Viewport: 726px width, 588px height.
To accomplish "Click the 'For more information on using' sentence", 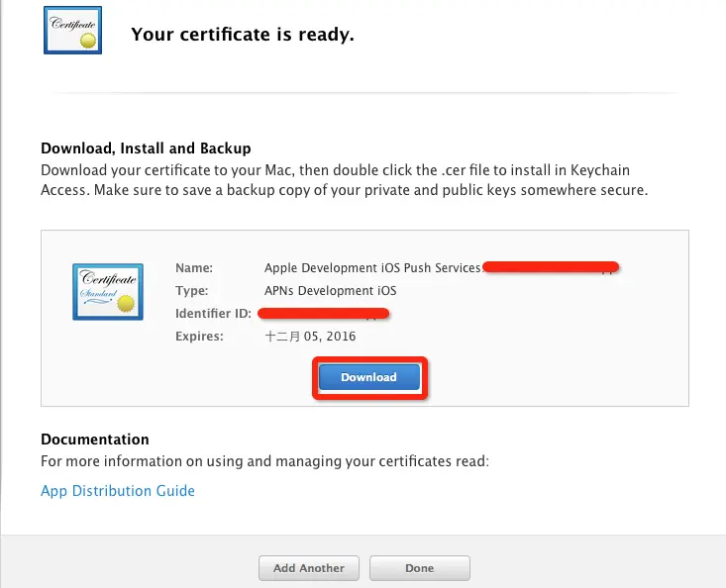I will click(x=264, y=461).
